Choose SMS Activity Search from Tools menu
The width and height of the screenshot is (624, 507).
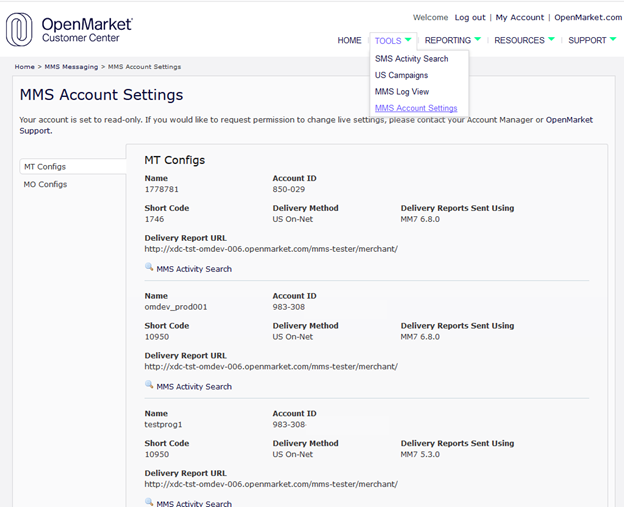(x=411, y=58)
